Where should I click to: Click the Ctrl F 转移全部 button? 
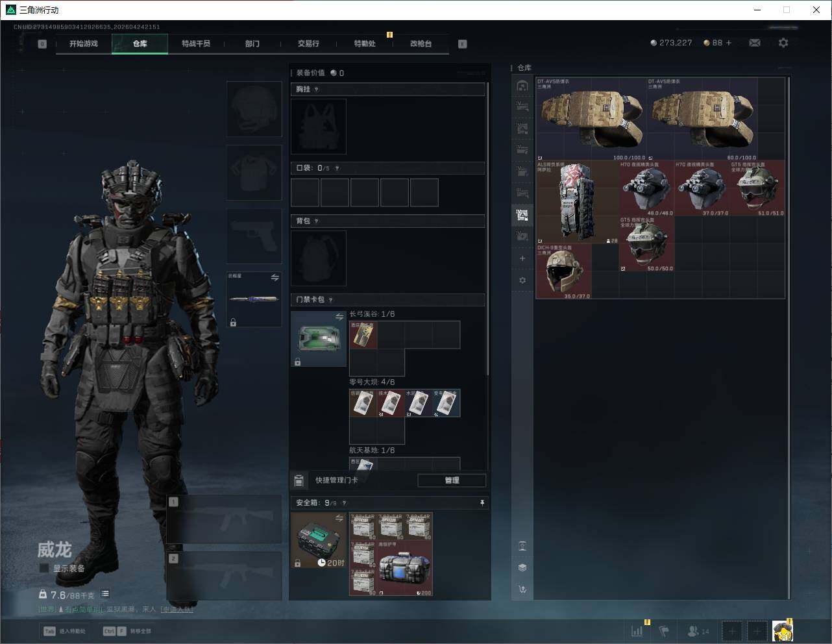coord(127,631)
